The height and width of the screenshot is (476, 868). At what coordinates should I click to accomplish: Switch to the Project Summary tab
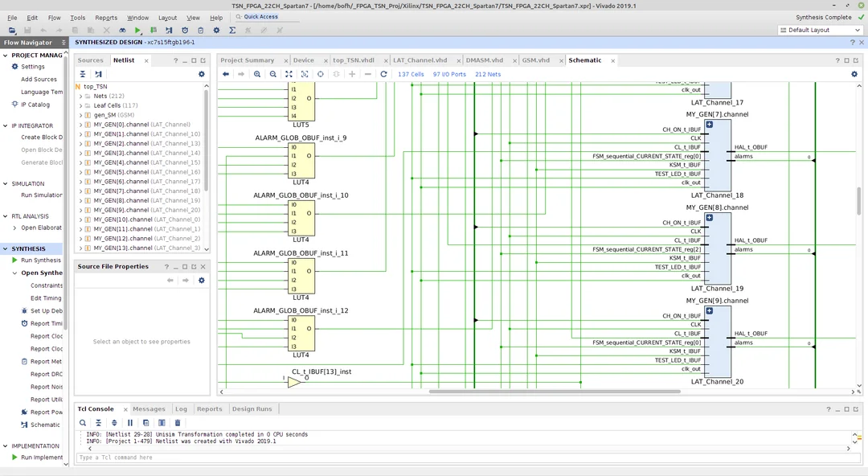[248, 60]
